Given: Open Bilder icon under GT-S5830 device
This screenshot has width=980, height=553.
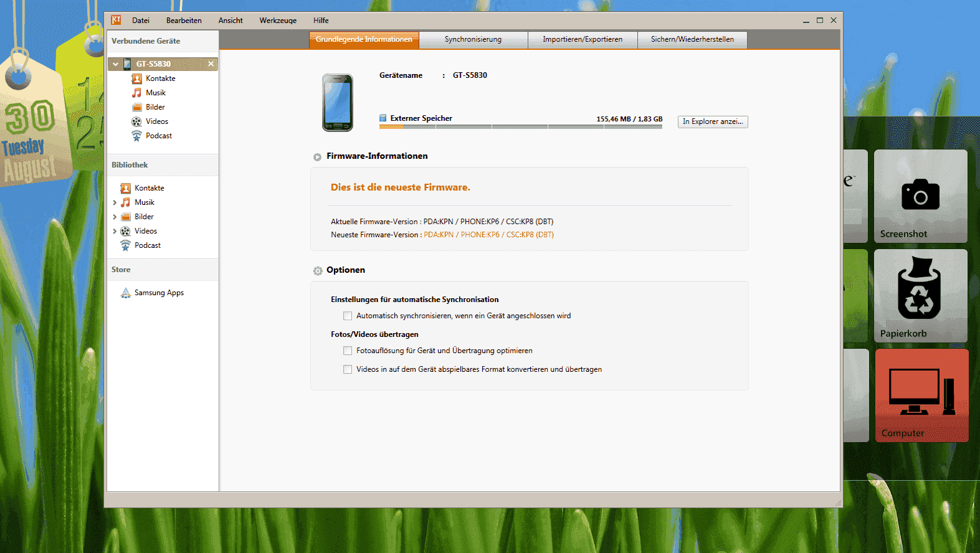Looking at the screenshot, I should (136, 107).
